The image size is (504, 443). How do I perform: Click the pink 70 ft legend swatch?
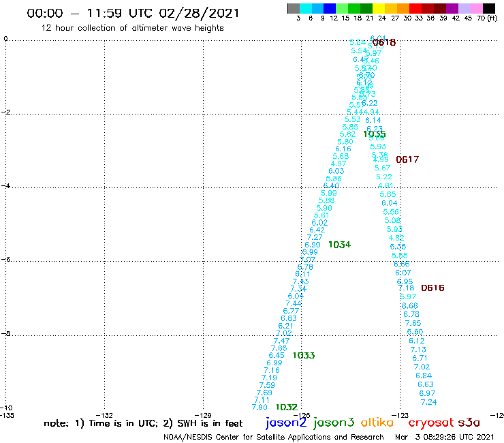tap(476, 8)
